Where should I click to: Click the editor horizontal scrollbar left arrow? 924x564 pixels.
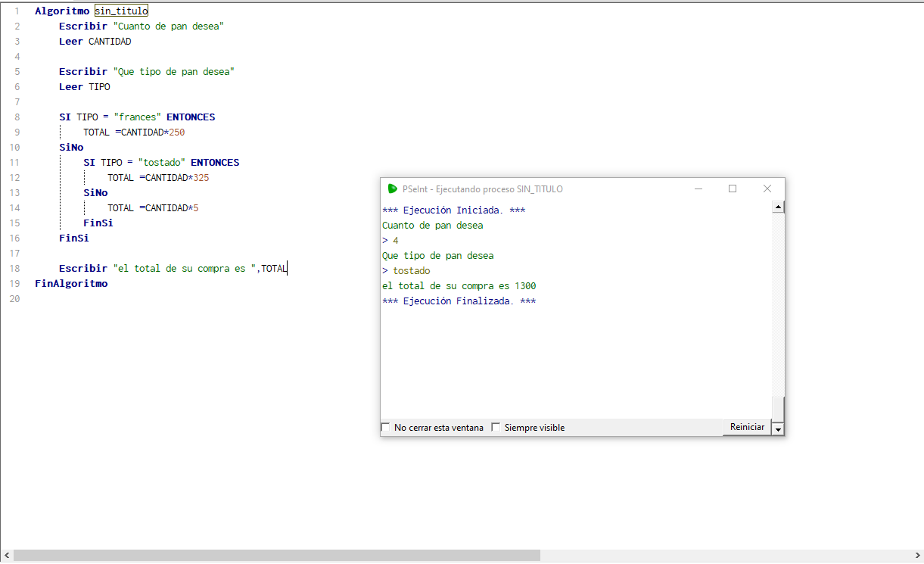pos(7,556)
